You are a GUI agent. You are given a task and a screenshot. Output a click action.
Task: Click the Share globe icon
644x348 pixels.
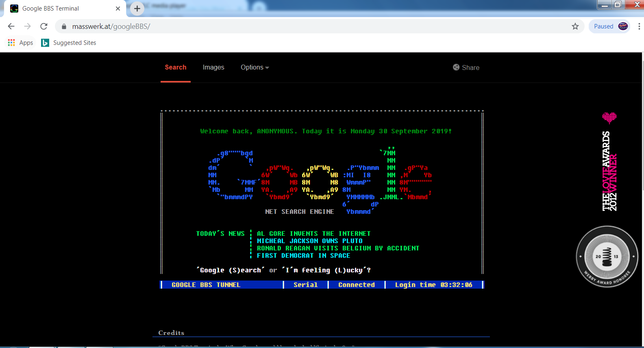click(x=456, y=67)
